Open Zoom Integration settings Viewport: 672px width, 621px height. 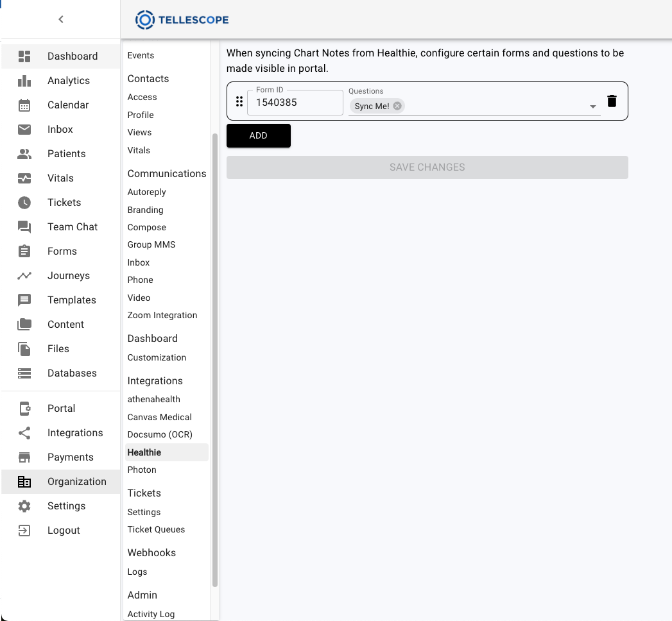[162, 315]
